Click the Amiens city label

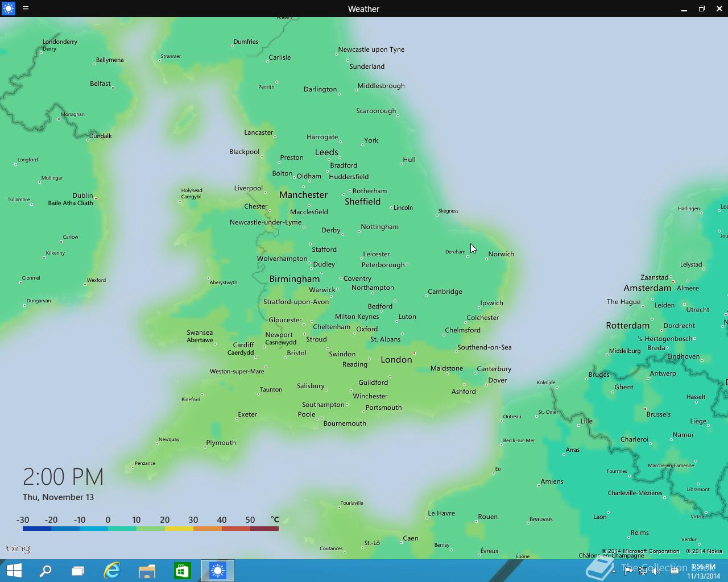(x=552, y=481)
